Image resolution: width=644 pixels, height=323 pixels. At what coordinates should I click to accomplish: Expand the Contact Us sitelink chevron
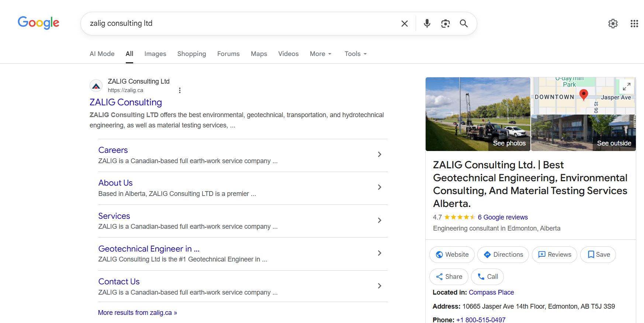(x=379, y=286)
